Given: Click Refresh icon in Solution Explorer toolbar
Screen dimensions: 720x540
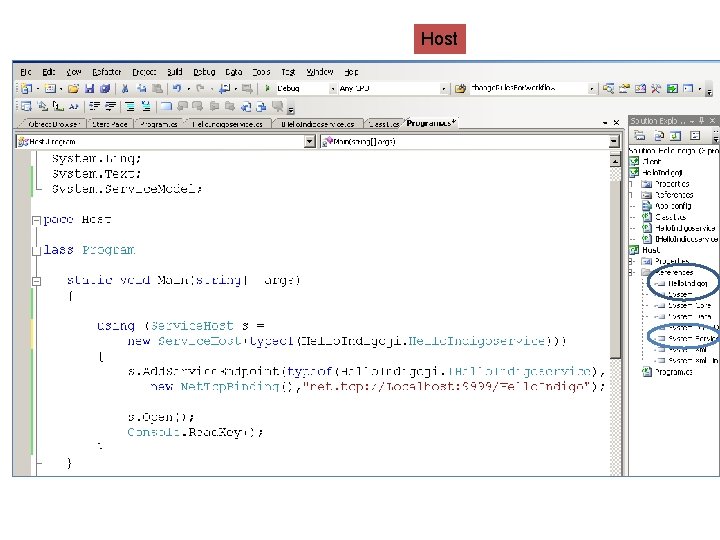Looking at the screenshot, I should click(675, 135).
